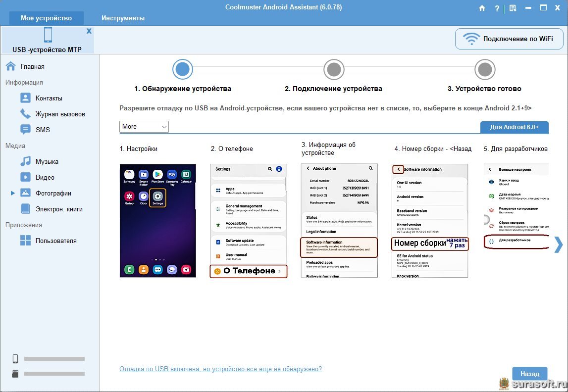Click step 1 Обнаружение устройства circle
Viewport: 568px width, 392px height.
pos(183,69)
